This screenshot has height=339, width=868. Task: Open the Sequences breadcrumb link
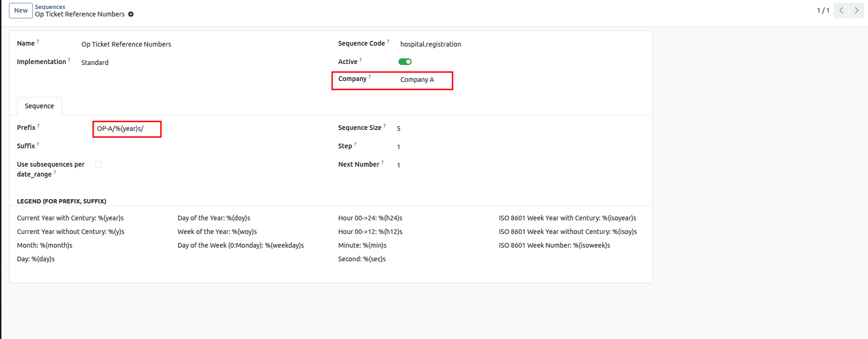(x=50, y=7)
